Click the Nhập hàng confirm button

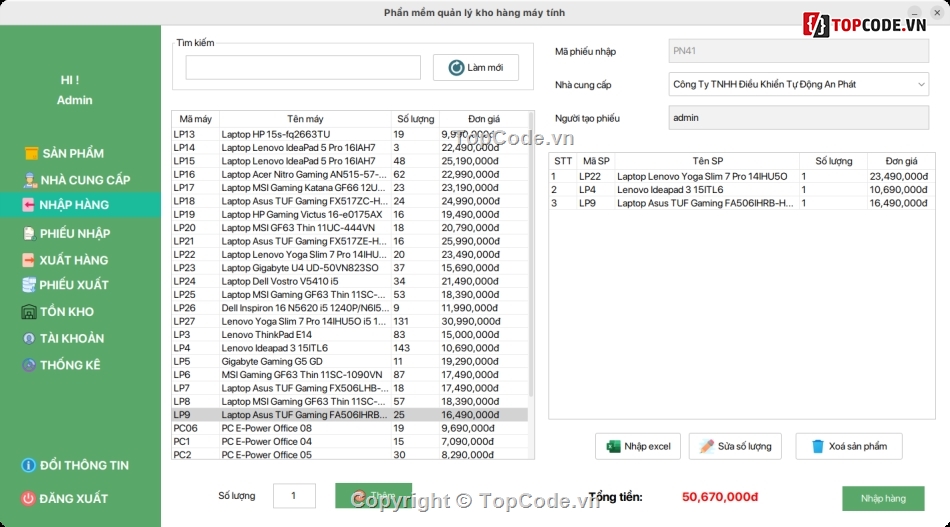tap(883, 499)
